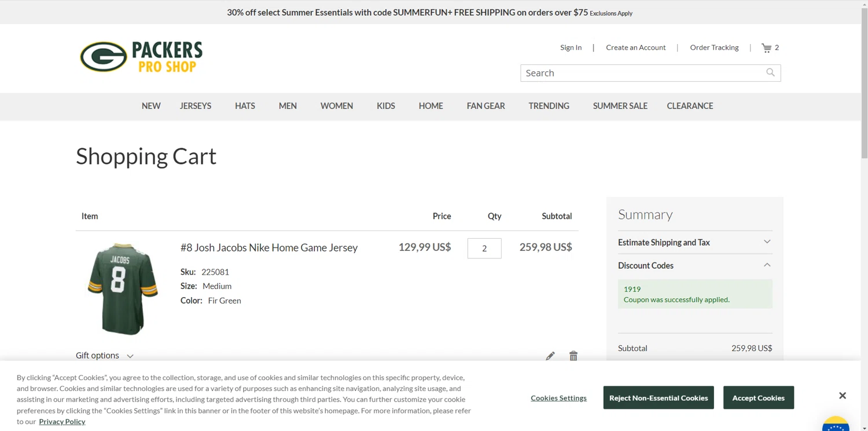The width and height of the screenshot is (868, 431).
Task: Click the Sku value 225081
Action: point(215,272)
